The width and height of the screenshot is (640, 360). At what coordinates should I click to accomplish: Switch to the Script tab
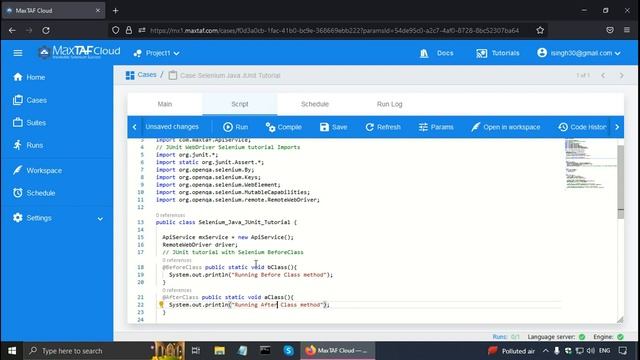(240, 104)
